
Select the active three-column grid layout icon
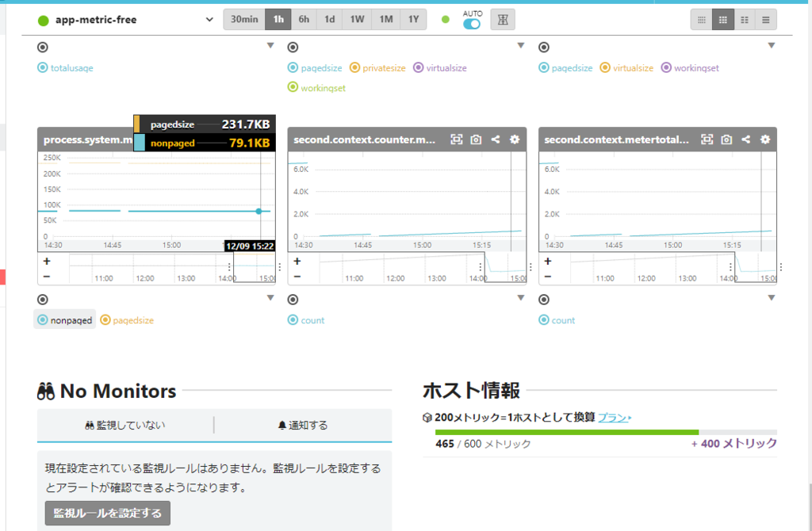tap(723, 20)
